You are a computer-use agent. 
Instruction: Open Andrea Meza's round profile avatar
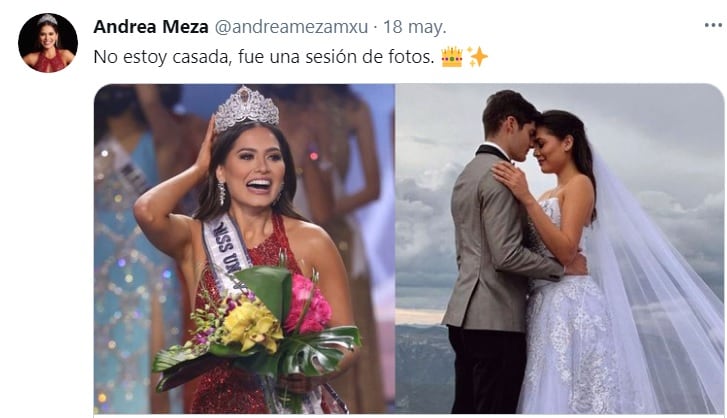pos(48,43)
